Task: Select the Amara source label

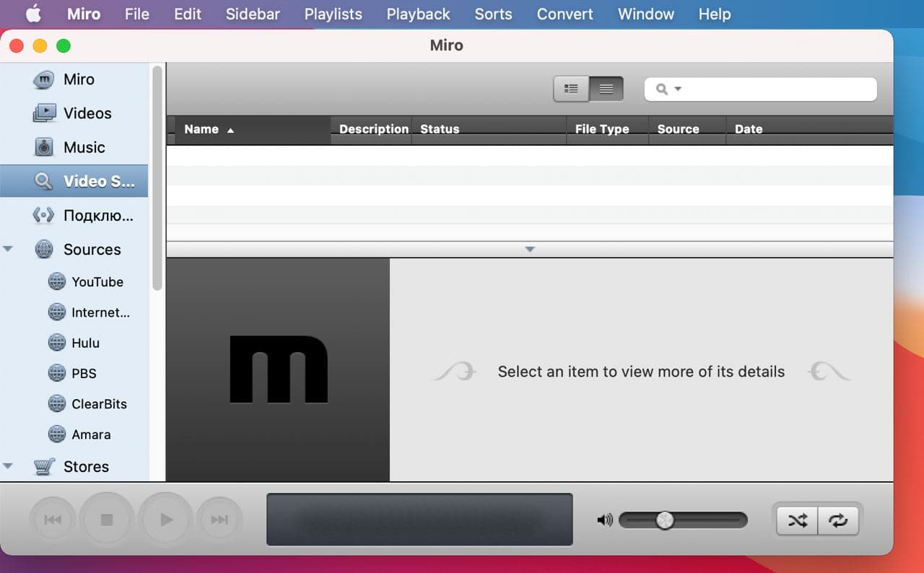Action: click(91, 434)
